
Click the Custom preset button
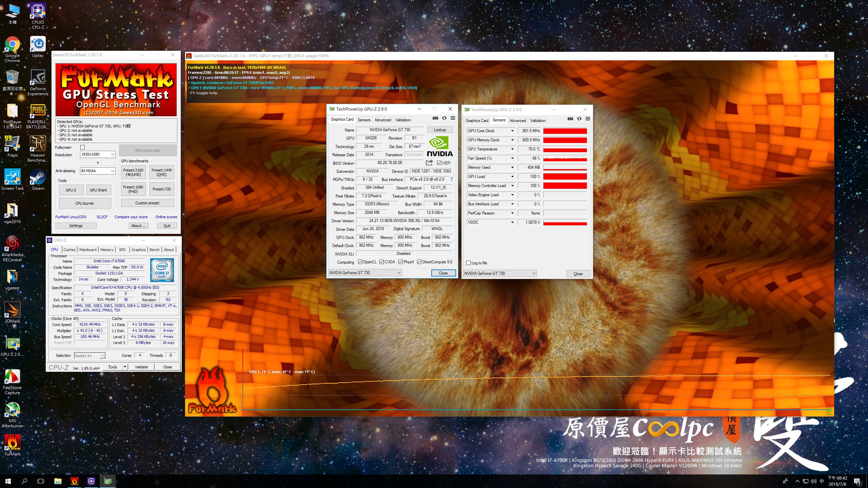point(147,203)
